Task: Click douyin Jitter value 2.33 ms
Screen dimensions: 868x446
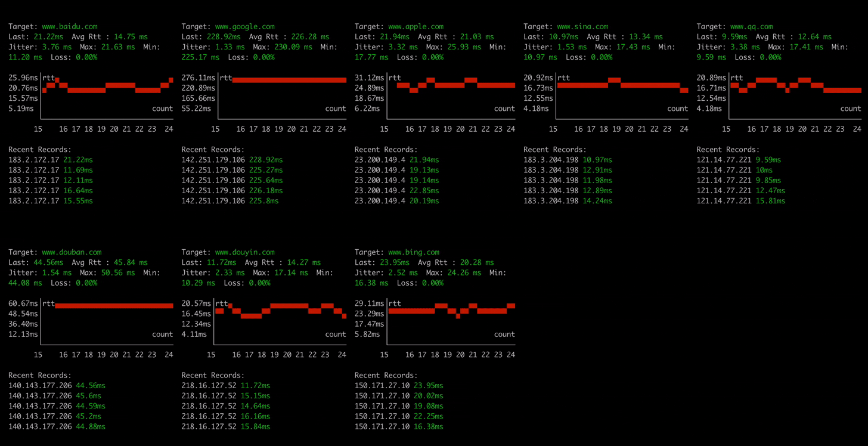Action: point(230,272)
